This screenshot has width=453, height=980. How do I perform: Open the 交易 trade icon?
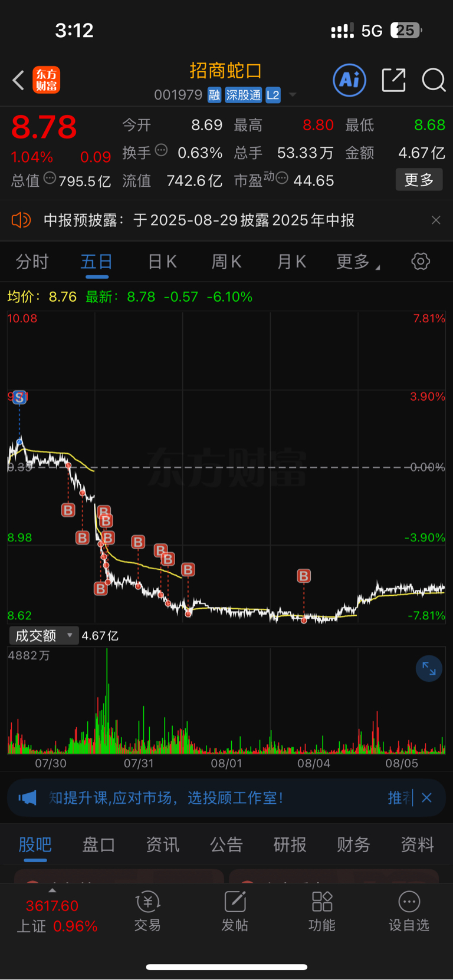pyautogui.click(x=147, y=912)
